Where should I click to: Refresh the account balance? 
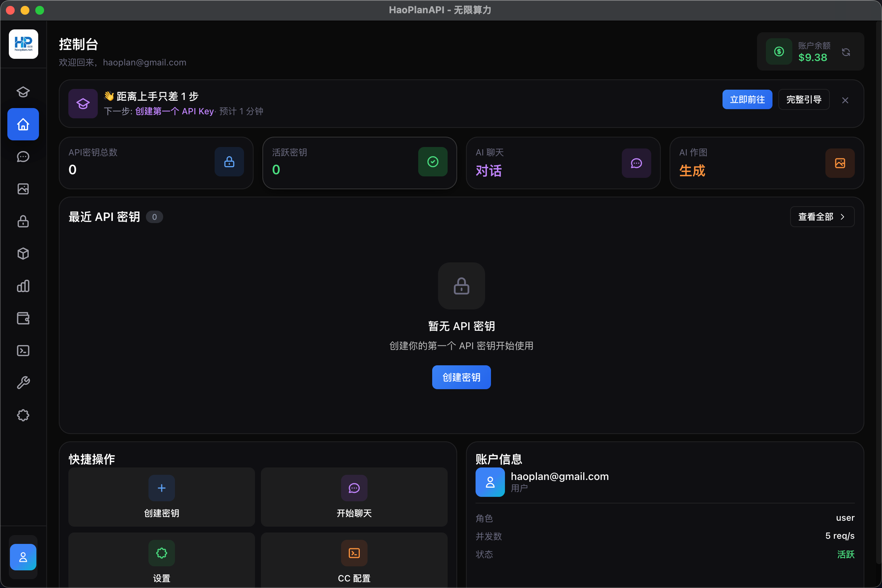(x=846, y=52)
